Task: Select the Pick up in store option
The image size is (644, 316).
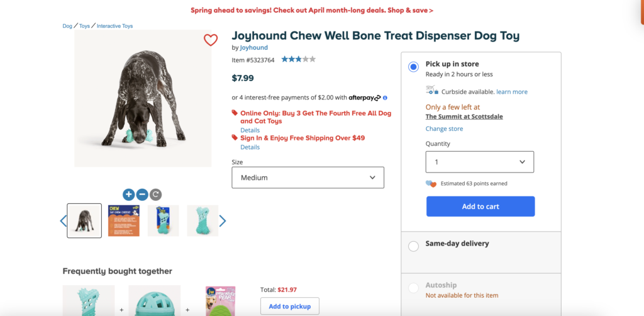Action: click(x=413, y=67)
